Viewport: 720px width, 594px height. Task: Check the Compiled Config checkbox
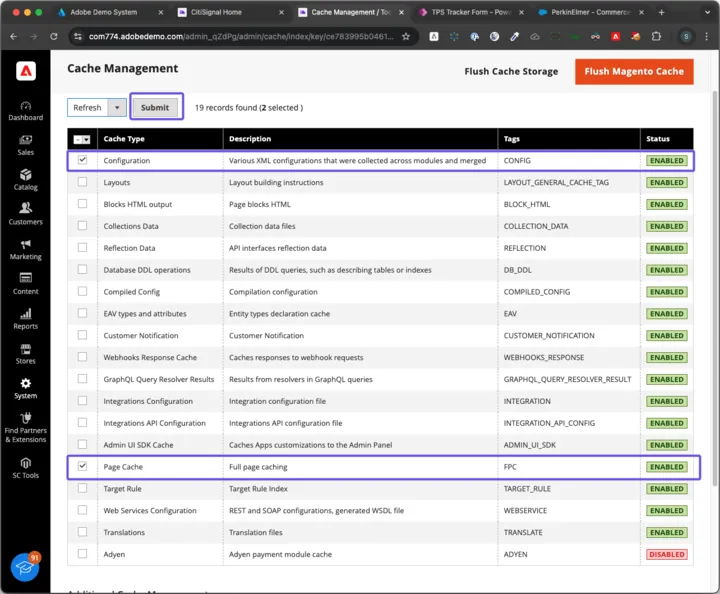coord(82,291)
